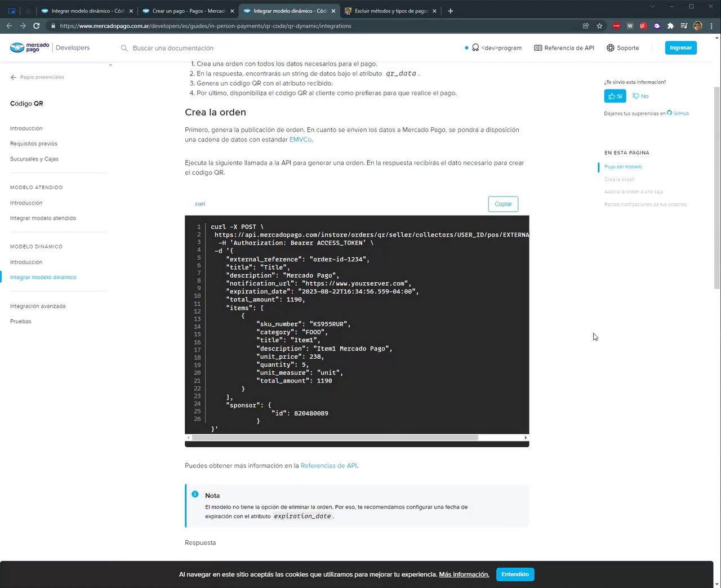Jump to 'Asocia la orden a una caja'

[634, 191]
